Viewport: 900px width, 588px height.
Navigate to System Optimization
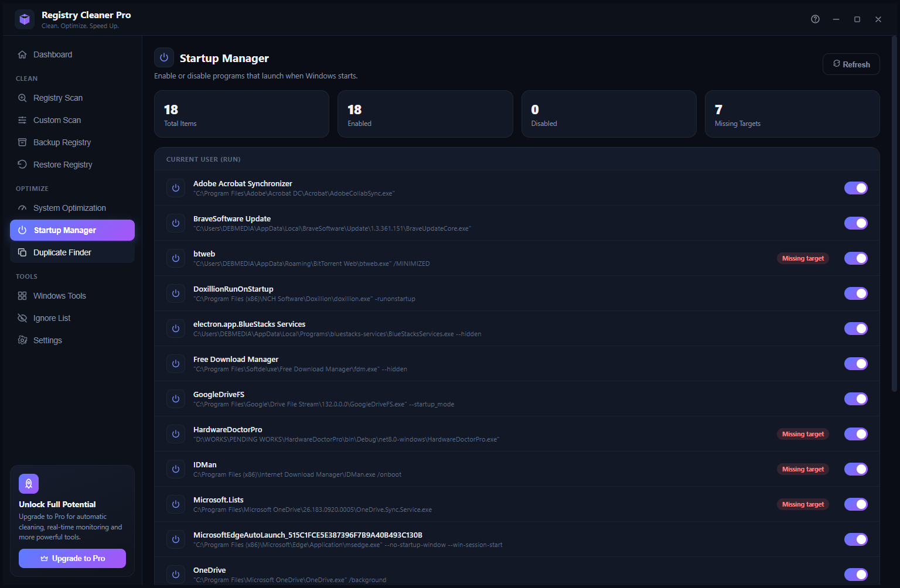[x=72, y=208]
